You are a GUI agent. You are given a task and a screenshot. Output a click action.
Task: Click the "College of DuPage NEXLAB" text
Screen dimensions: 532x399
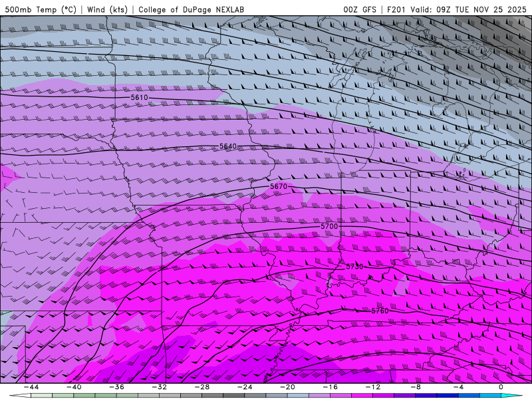pyautogui.click(x=191, y=9)
